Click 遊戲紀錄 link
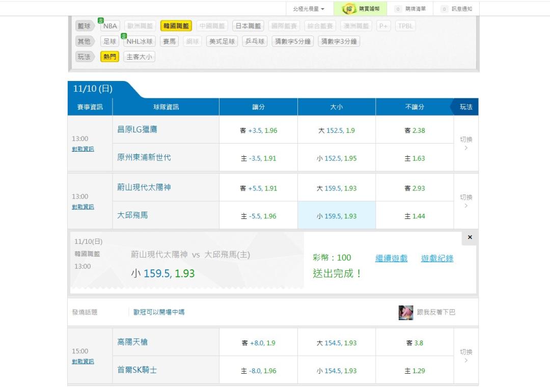Image resolution: width=550 pixels, height=392 pixels. tap(437, 259)
